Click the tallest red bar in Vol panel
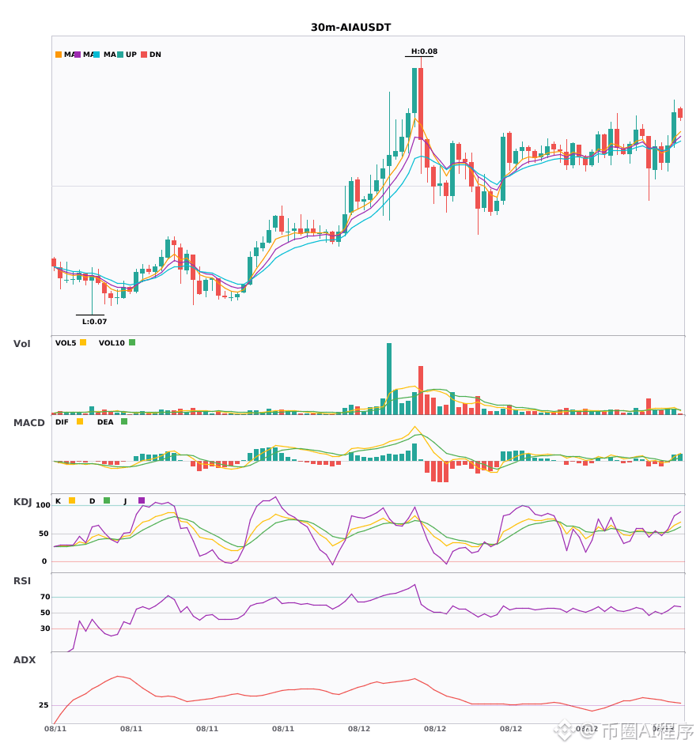The width and height of the screenshot is (700, 751). tap(421, 391)
